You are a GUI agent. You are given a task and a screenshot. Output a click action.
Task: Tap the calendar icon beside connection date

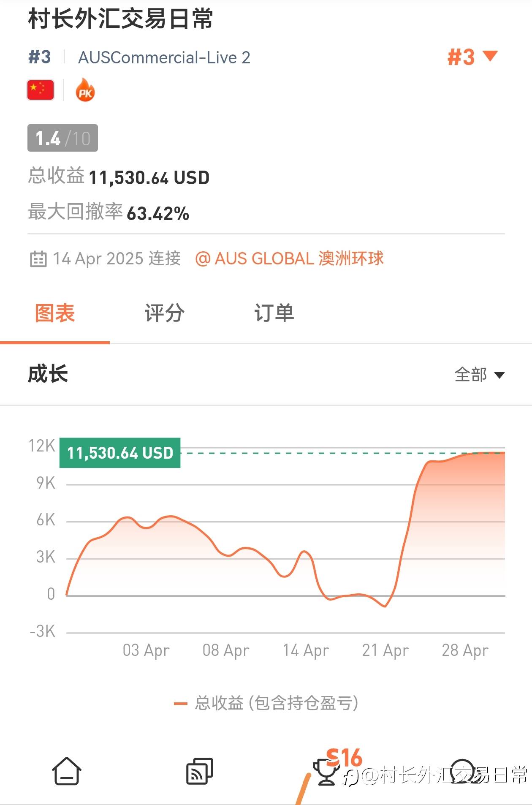38,259
